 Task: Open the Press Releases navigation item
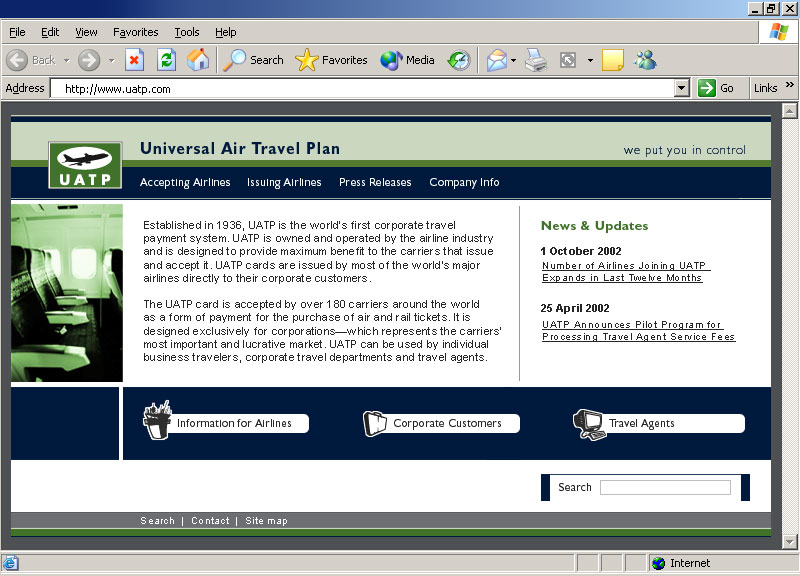tap(375, 182)
